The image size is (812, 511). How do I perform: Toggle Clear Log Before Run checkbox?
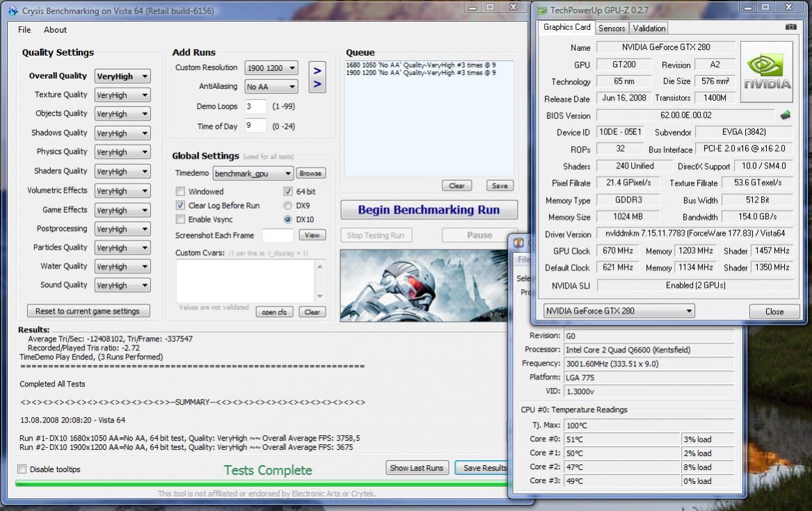pos(180,205)
